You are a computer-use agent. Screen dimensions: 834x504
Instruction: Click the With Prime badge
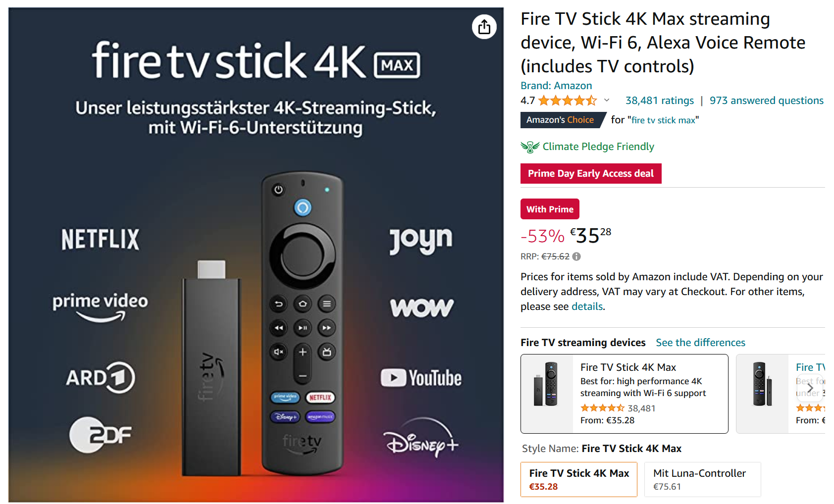(x=550, y=209)
